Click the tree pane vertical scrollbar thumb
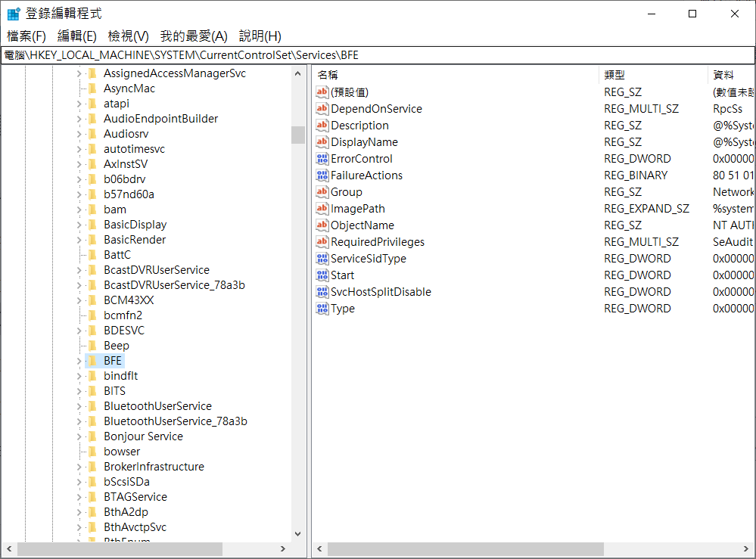 coord(298,135)
